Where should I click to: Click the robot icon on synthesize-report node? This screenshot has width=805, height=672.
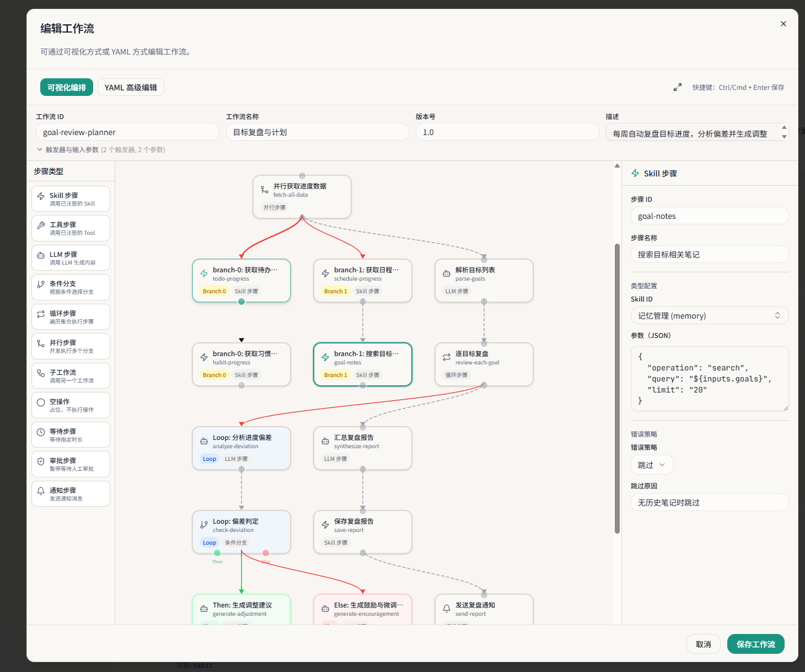[325, 441]
